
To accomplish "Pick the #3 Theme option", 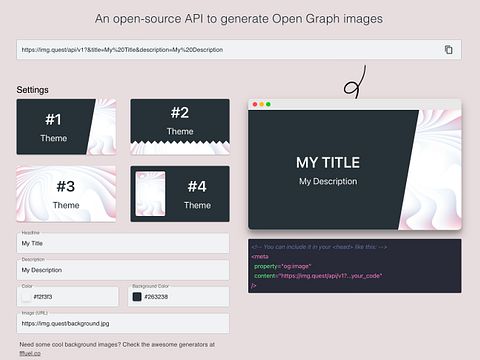I will coord(66,194).
